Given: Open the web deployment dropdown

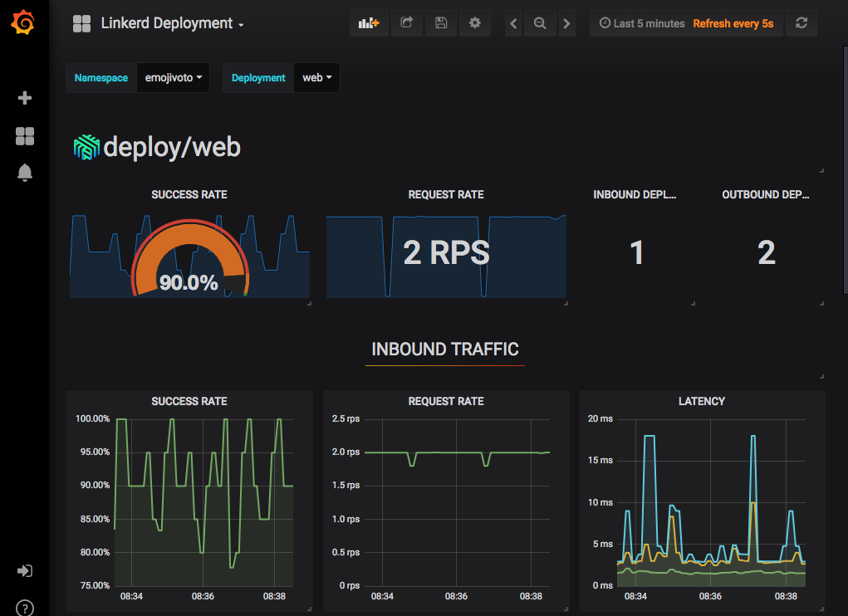Looking at the screenshot, I should [316, 77].
